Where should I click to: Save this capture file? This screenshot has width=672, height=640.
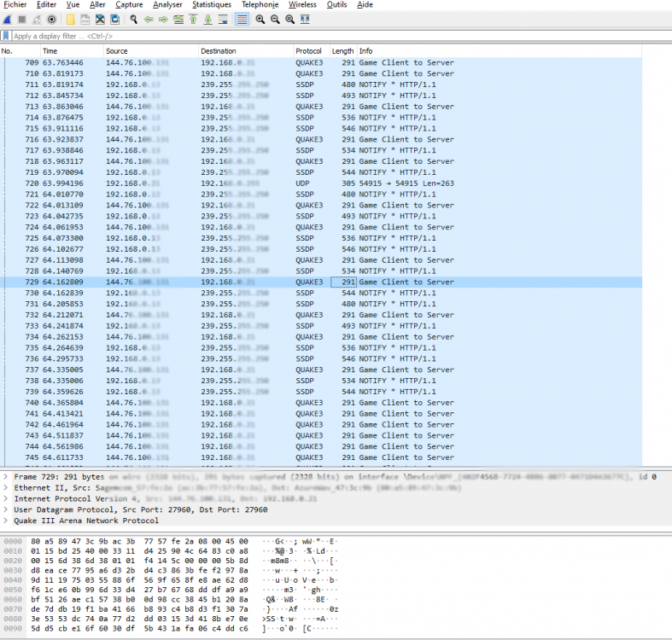click(85, 20)
